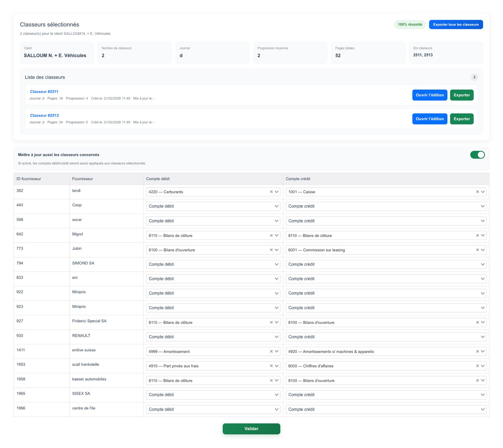The height and width of the screenshot is (448, 503).
Task: Expand RENAULT debit account dropdown
Action: click(x=213, y=337)
